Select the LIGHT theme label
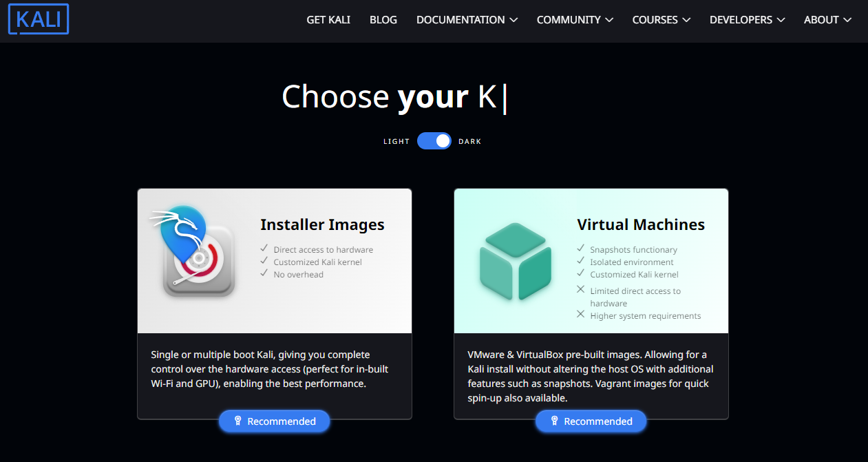 (396, 142)
